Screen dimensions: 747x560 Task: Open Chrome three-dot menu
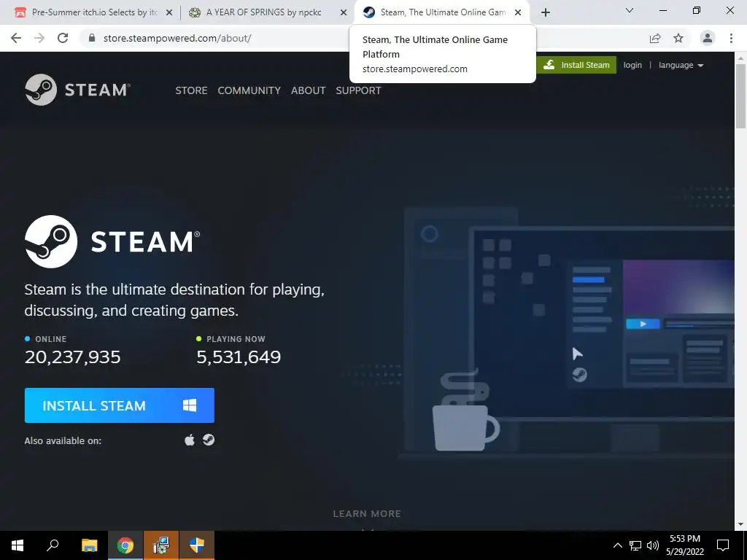click(x=731, y=38)
